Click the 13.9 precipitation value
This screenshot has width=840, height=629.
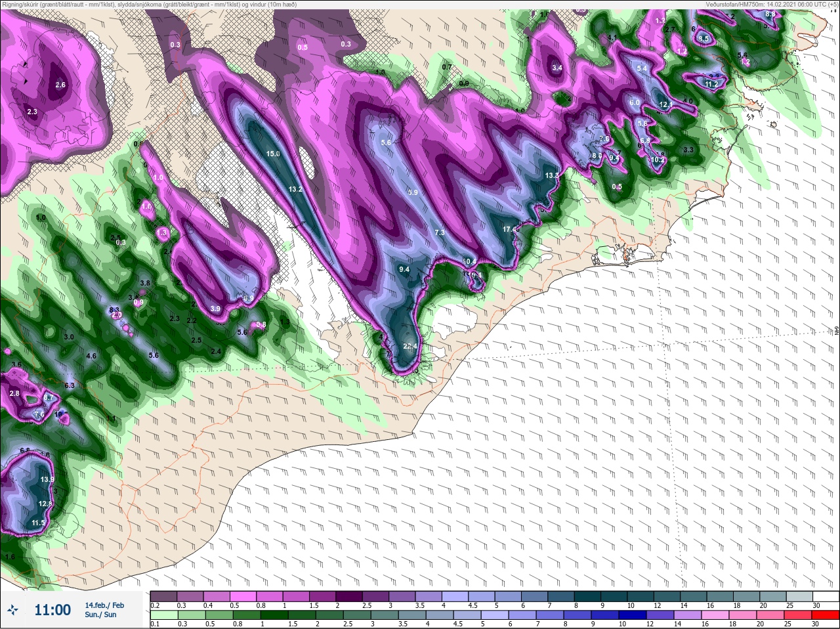click(x=47, y=479)
